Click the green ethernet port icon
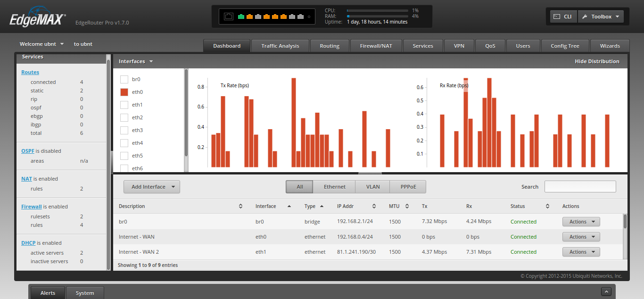The width and height of the screenshot is (644, 299). (241, 17)
